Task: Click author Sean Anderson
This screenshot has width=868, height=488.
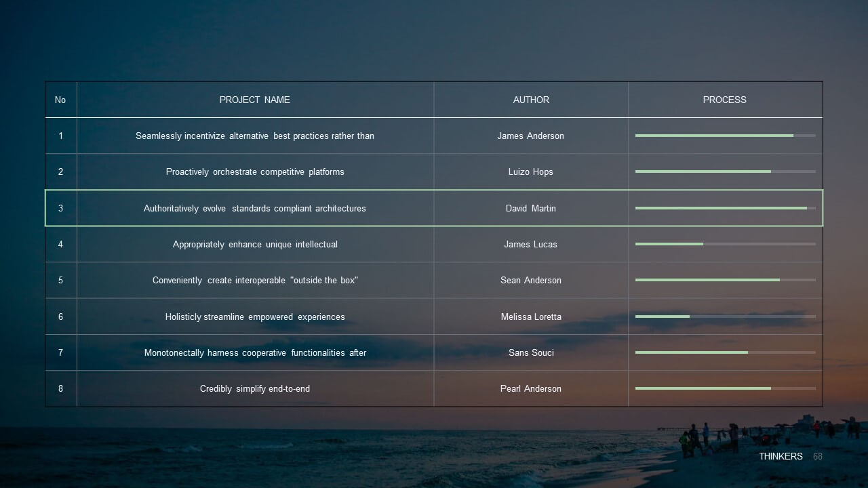Action: pos(531,280)
